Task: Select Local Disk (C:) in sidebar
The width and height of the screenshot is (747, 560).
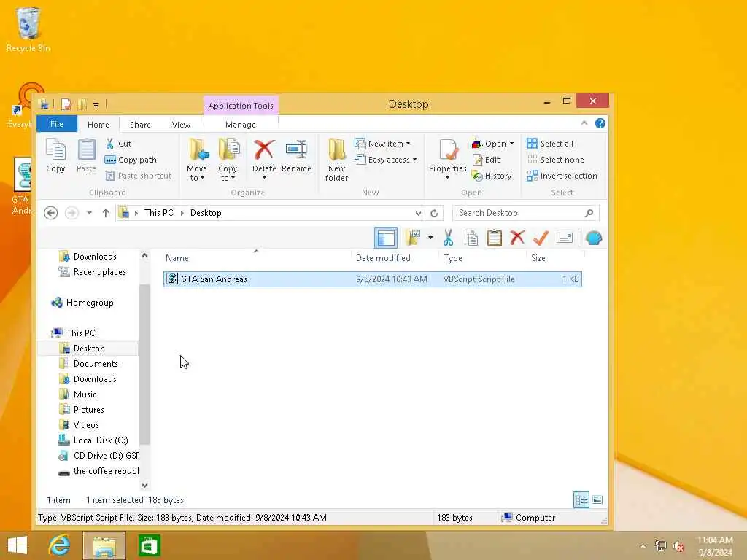Action: click(x=93, y=440)
